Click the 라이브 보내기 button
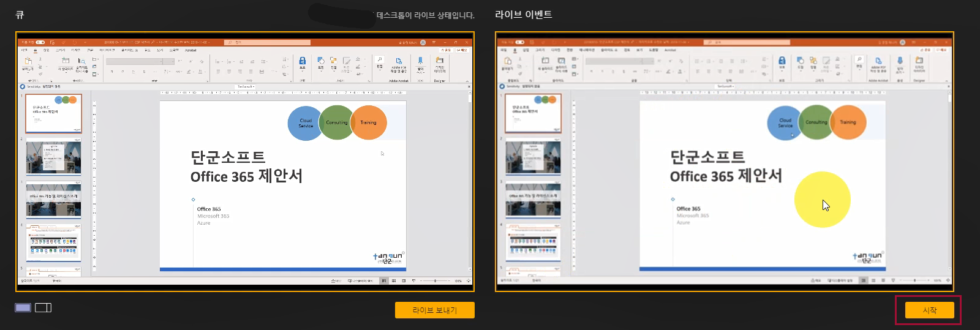Image resolution: width=980 pixels, height=330 pixels. (x=435, y=310)
